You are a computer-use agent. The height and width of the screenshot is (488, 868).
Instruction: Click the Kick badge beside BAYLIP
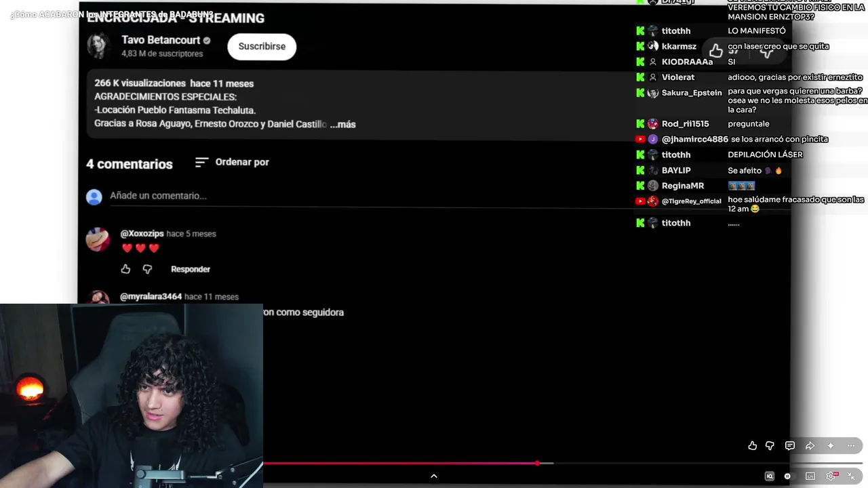pos(640,170)
